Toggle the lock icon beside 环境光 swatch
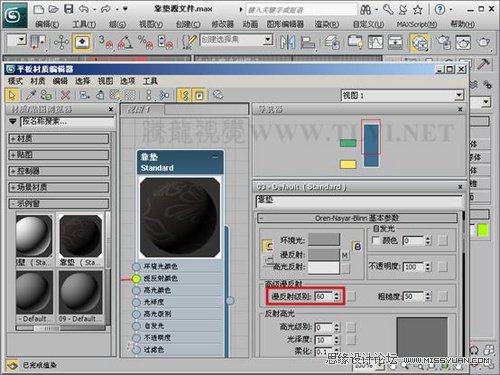500x375 pixels. tap(357, 246)
